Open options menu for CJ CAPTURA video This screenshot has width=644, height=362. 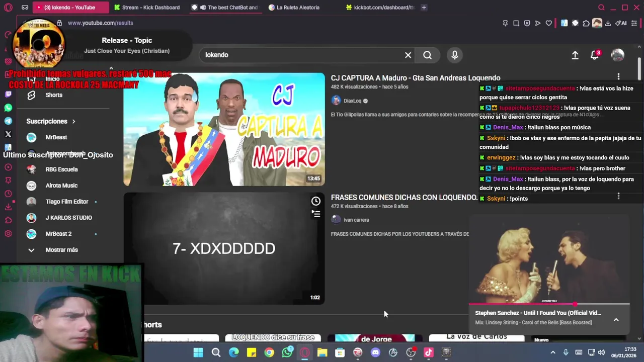[618, 76]
